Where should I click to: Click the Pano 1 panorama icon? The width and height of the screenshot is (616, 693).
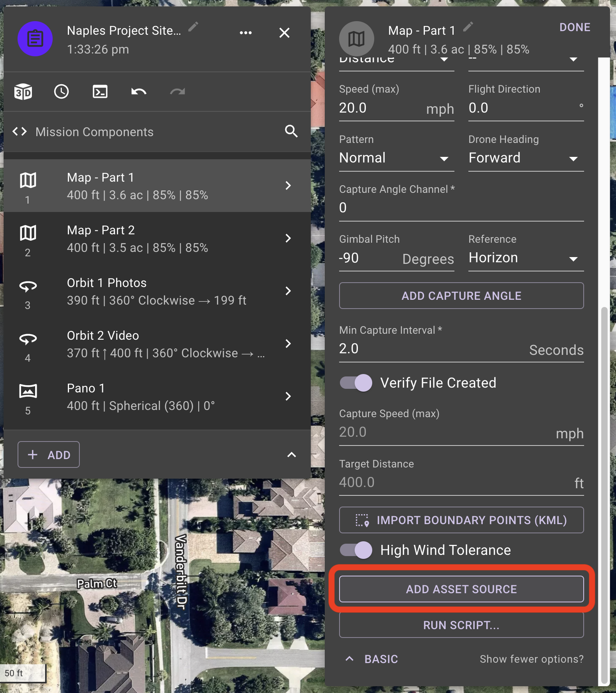[28, 391]
